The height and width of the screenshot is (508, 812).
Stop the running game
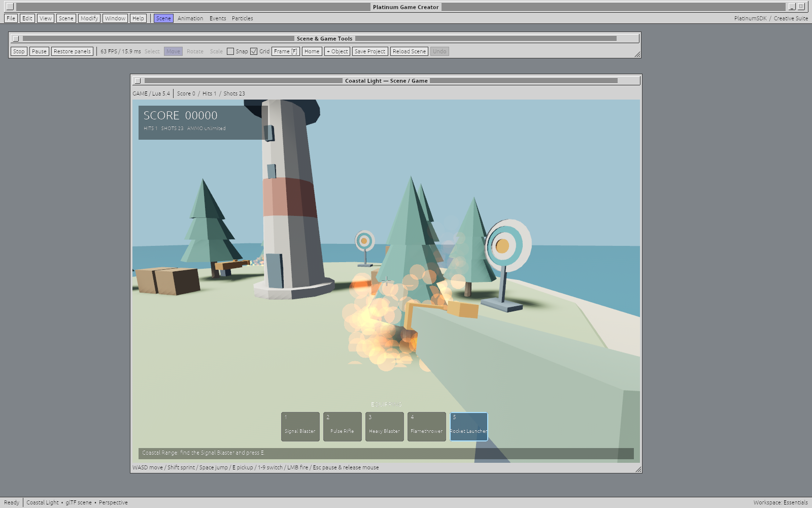point(19,51)
